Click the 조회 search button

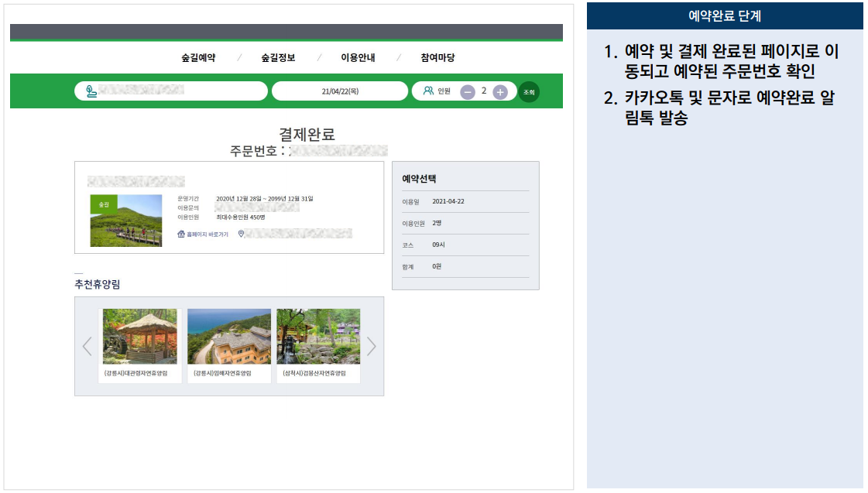point(530,91)
